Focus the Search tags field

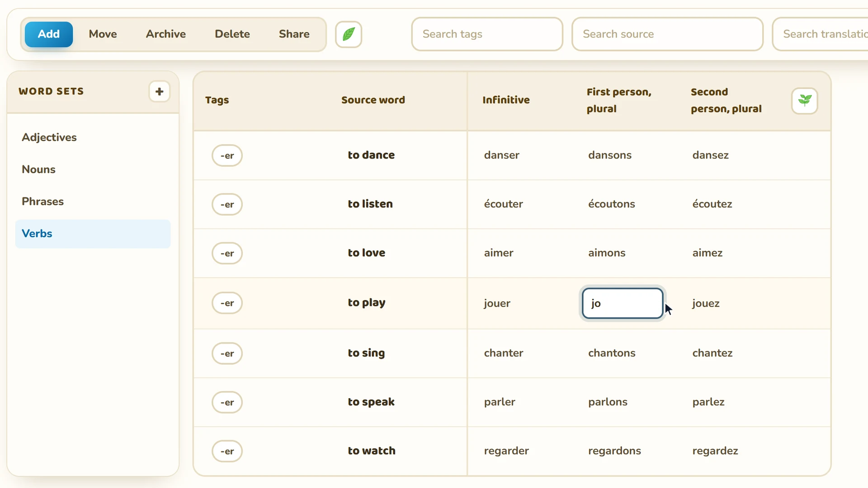(487, 34)
